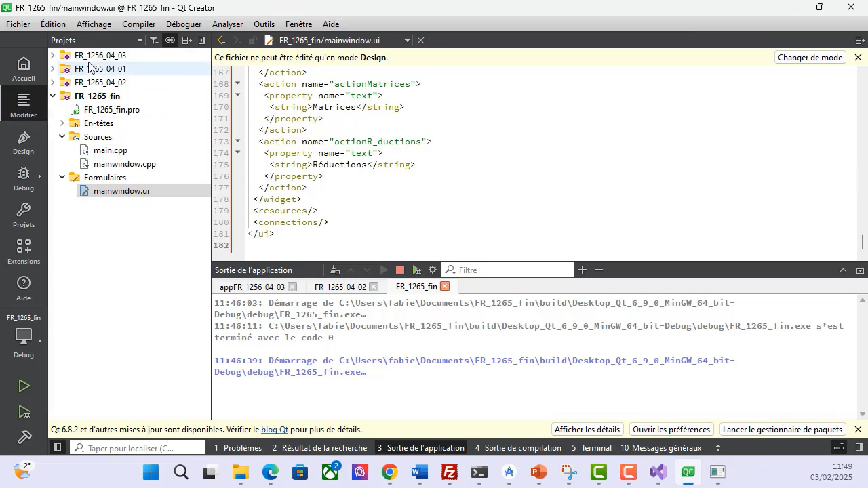Open the Déboguer menu
The width and height of the screenshot is (868, 488).
click(x=183, y=24)
